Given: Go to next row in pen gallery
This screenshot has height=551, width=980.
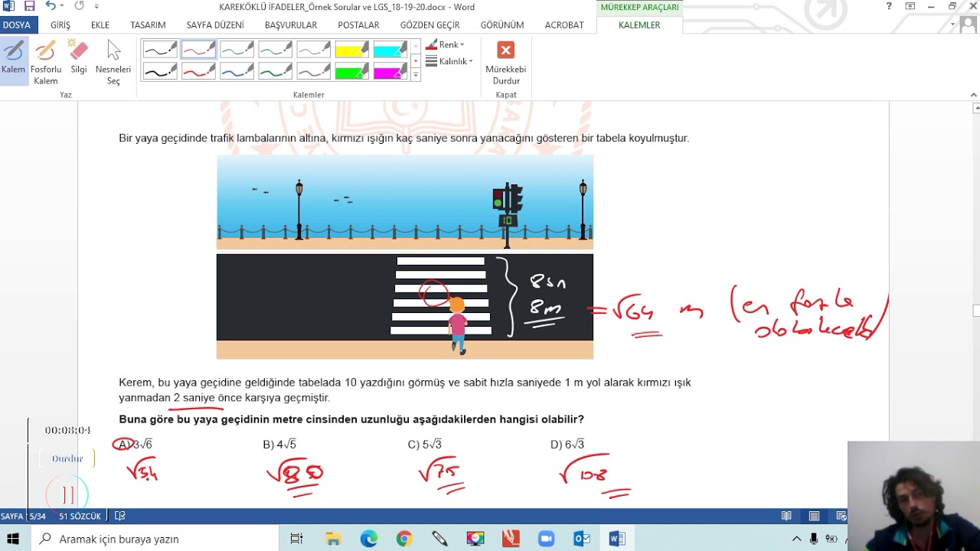Looking at the screenshot, I should (416, 60).
